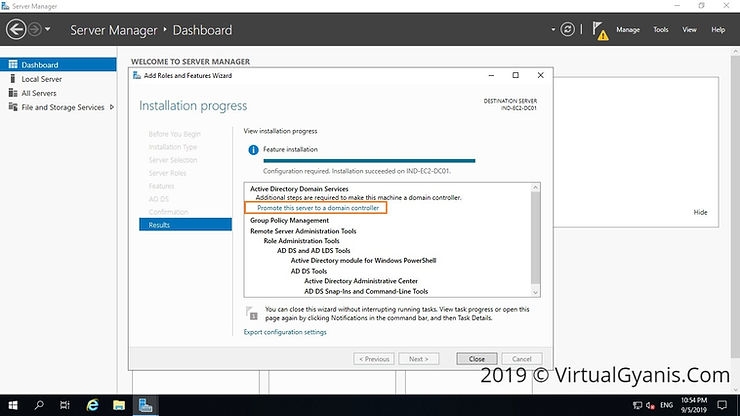Click the back navigation arrow icon
Image resolution: width=740 pixels, height=416 pixels.
tap(15, 30)
